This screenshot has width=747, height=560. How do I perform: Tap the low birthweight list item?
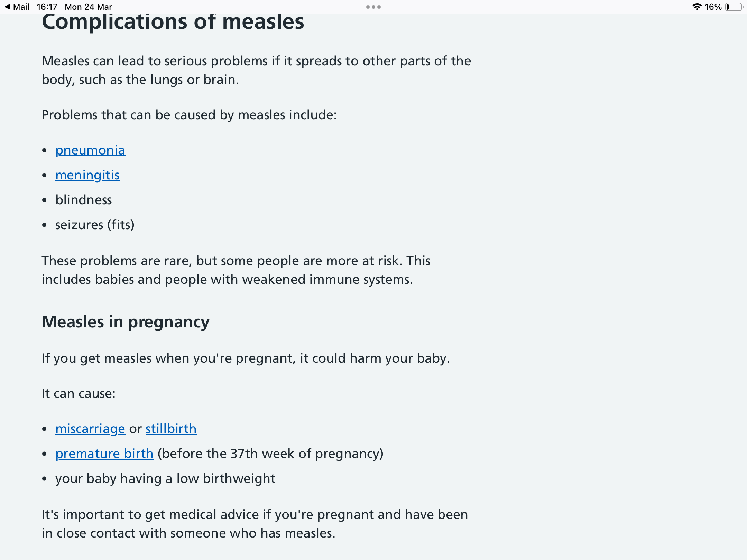click(x=165, y=479)
